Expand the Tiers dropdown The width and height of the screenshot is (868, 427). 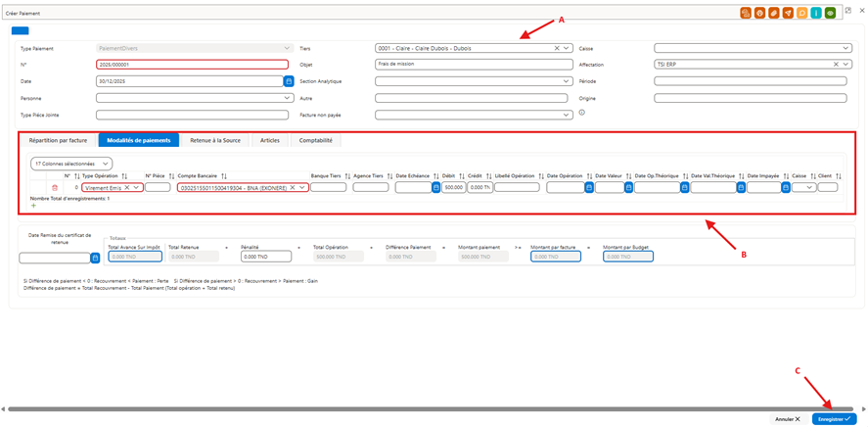[x=566, y=48]
